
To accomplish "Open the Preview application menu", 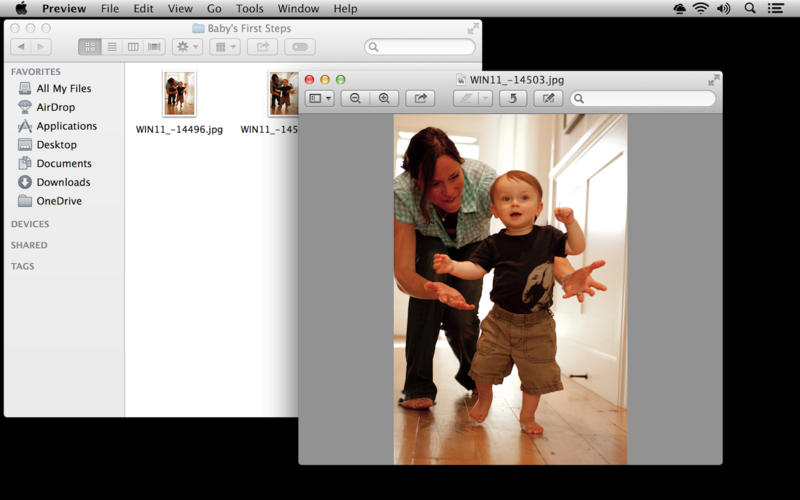I will (x=64, y=9).
